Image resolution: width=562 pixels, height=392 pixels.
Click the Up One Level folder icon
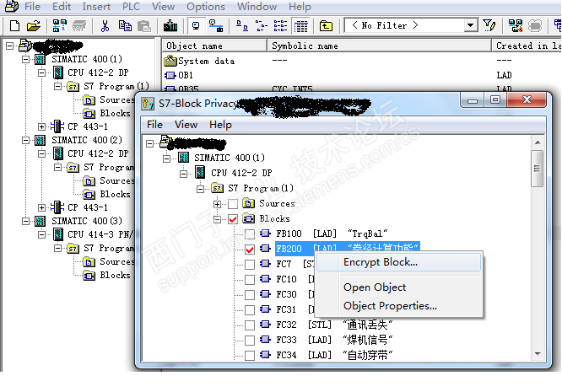326,26
